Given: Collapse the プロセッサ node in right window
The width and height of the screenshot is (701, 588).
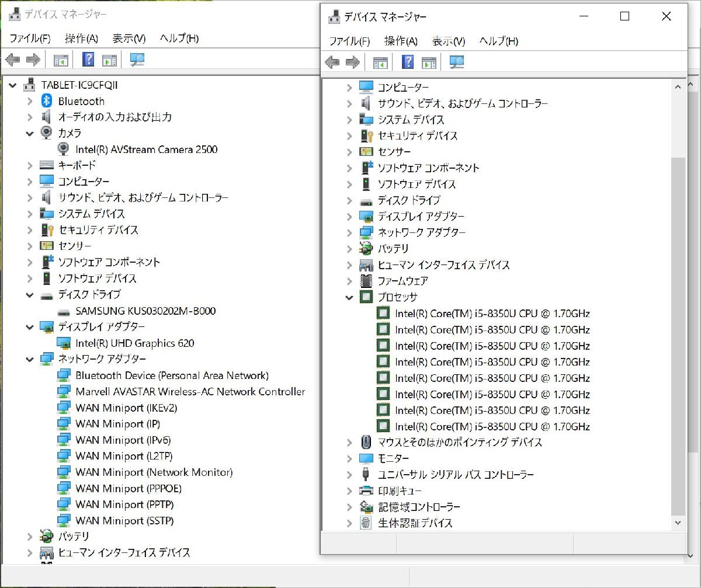Looking at the screenshot, I should click(349, 297).
